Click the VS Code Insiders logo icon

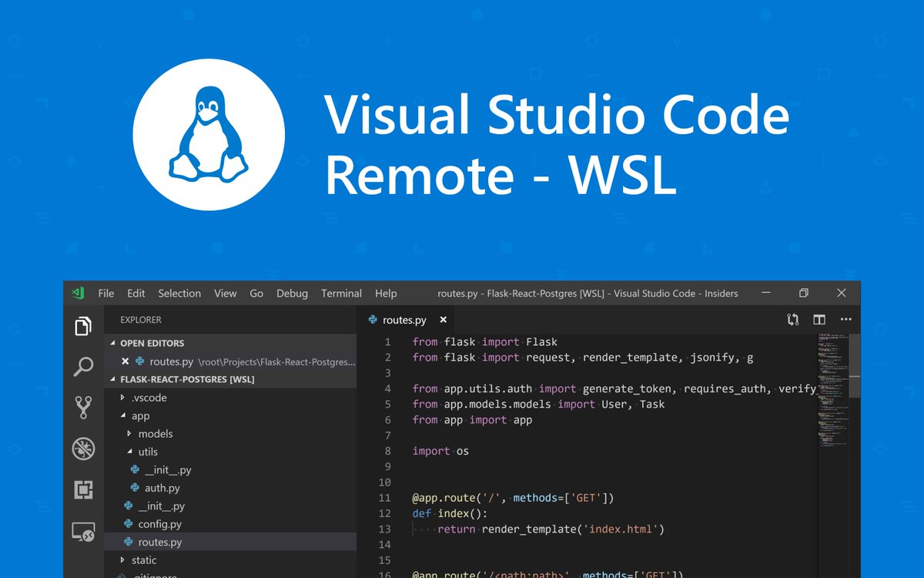(x=78, y=293)
